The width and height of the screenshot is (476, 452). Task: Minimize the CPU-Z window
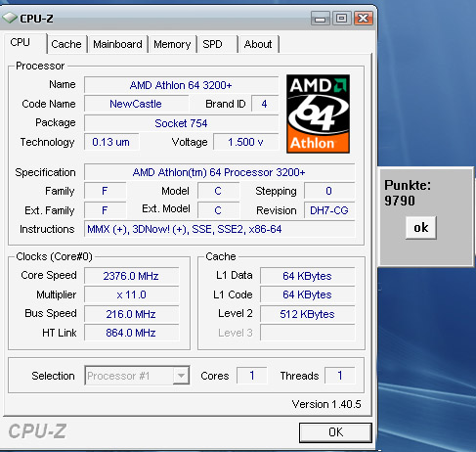tap(321, 19)
